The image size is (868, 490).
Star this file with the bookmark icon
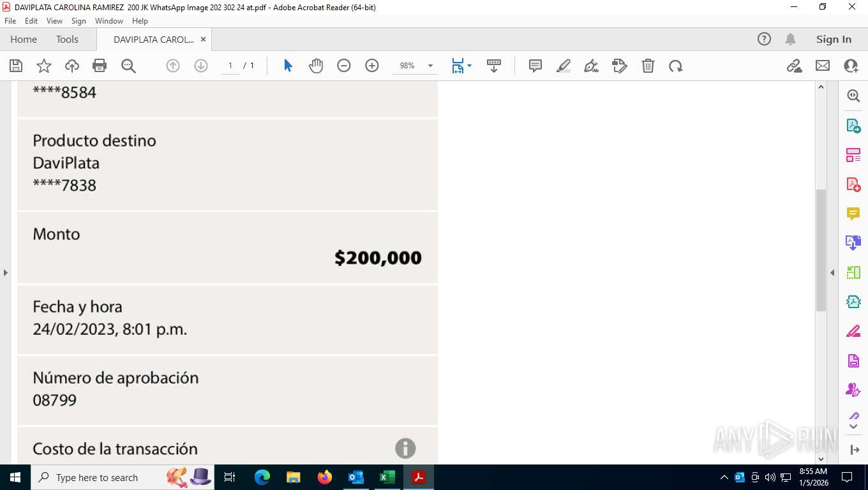pyautogui.click(x=44, y=66)
